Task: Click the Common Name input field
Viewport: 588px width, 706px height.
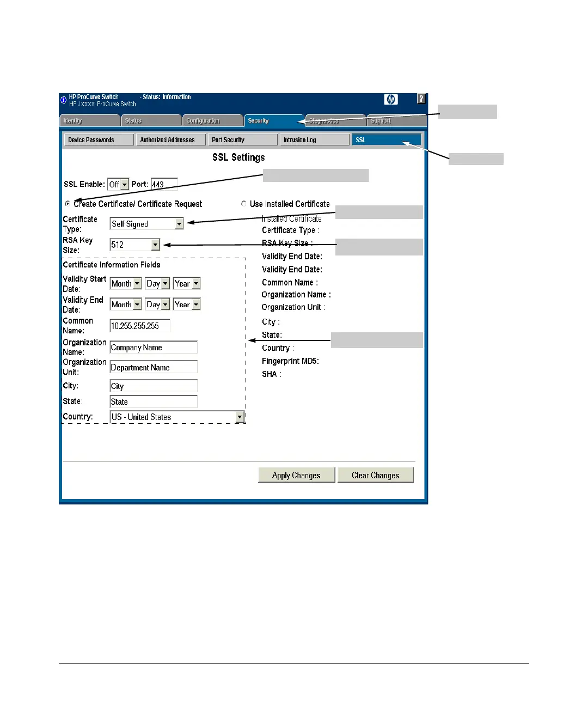Action: point(140,326)
